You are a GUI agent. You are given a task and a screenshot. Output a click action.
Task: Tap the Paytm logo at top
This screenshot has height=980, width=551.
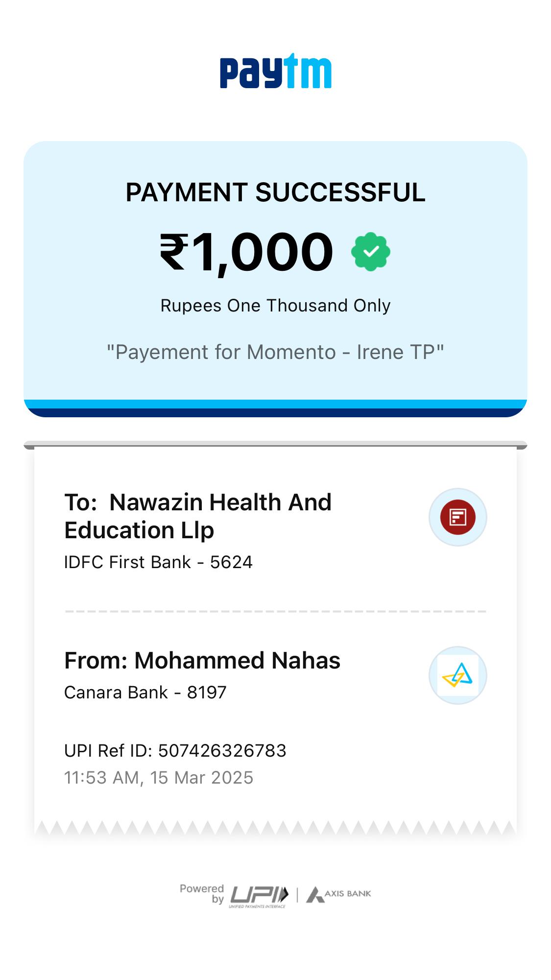click(x=275, y=72)
